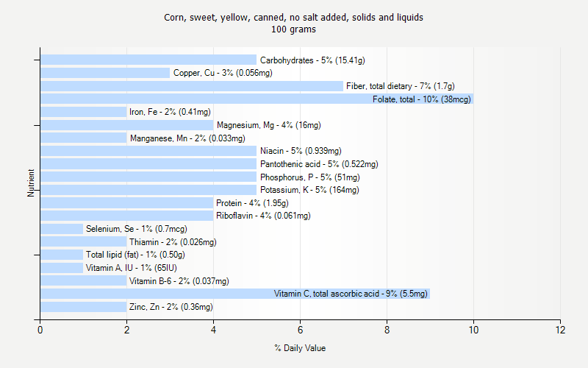Select the Magnesium, Mg label
Image resolution: width=588 pixels, height=368 pixels.
[x=268, y=125]
